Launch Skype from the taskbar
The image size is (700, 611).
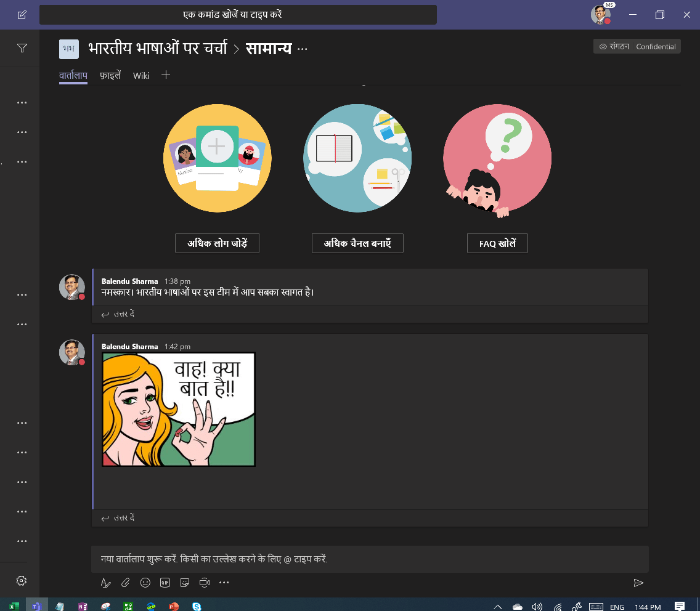point(197,606)
